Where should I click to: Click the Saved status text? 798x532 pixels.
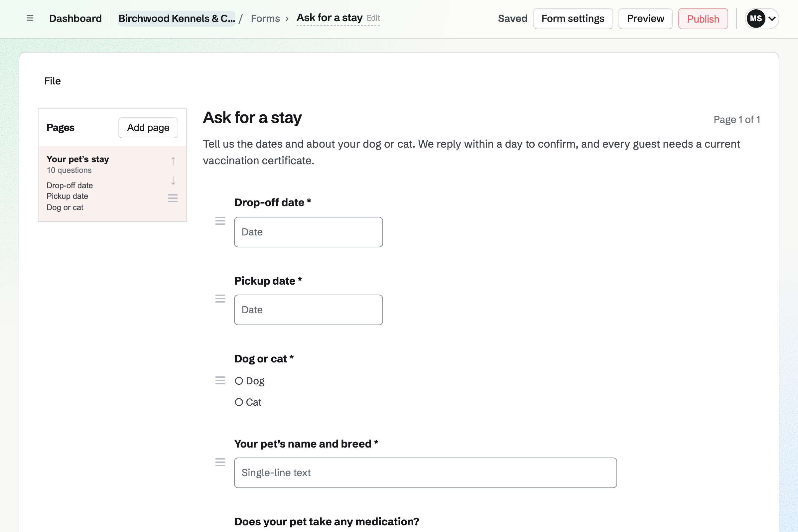point(512,19)
